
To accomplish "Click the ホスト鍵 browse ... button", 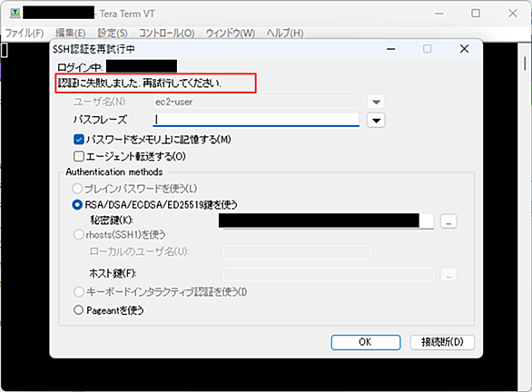I will point(448,274).
